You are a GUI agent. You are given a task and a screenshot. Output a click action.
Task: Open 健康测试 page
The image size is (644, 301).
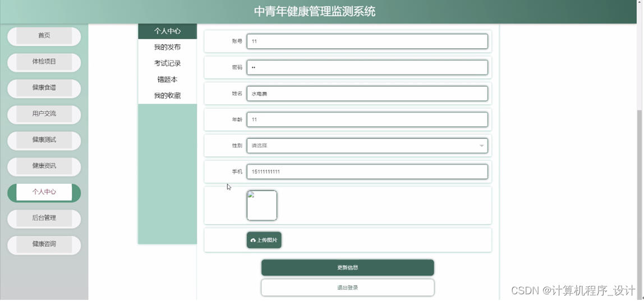point(44,141)
